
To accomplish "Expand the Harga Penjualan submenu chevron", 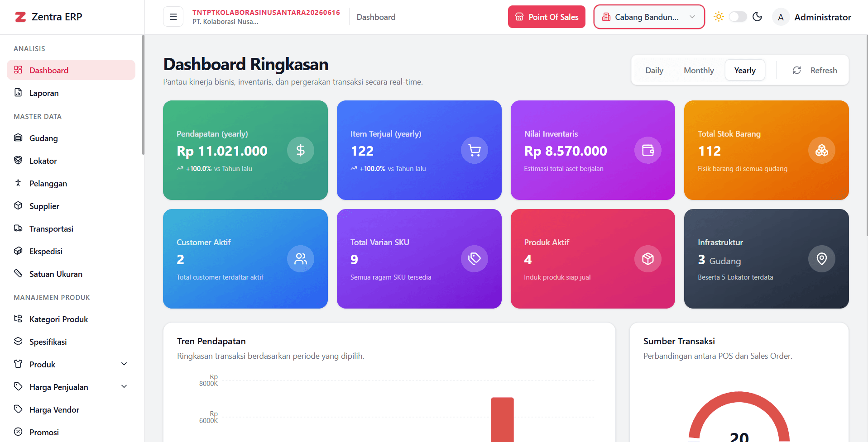I will click(124, 387).
